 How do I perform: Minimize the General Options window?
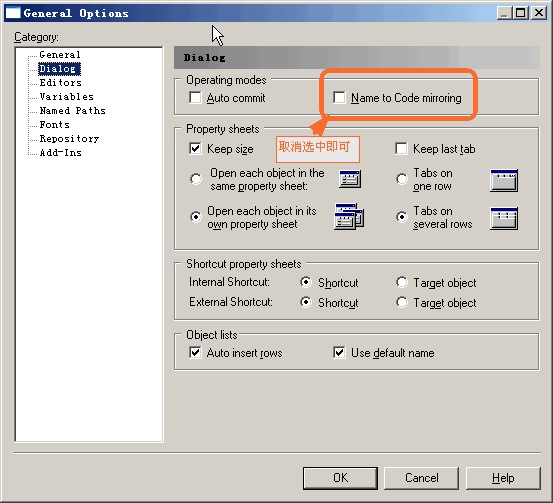tap(505, 13)
